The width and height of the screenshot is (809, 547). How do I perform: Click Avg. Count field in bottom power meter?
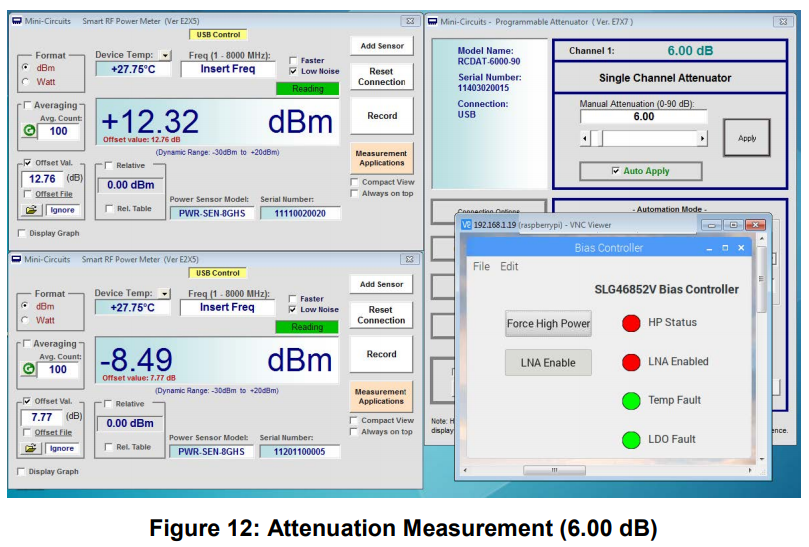click(x=58, y=369)
